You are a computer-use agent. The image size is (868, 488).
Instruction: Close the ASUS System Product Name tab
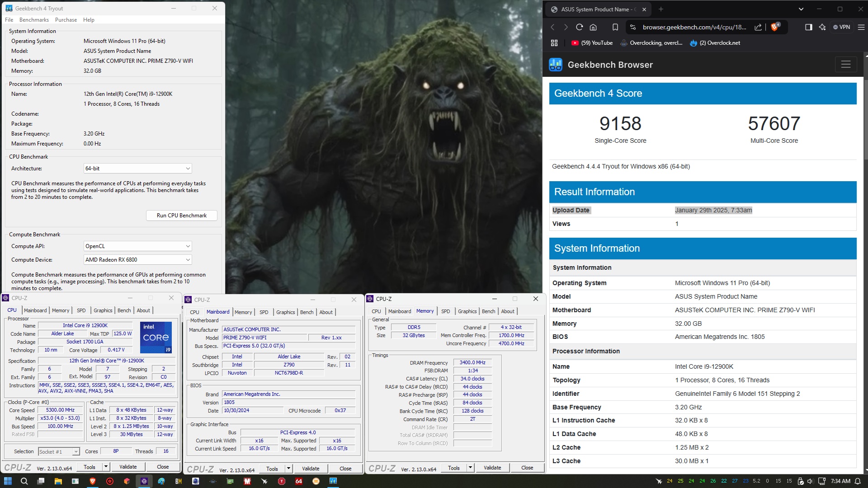[644, 9]
